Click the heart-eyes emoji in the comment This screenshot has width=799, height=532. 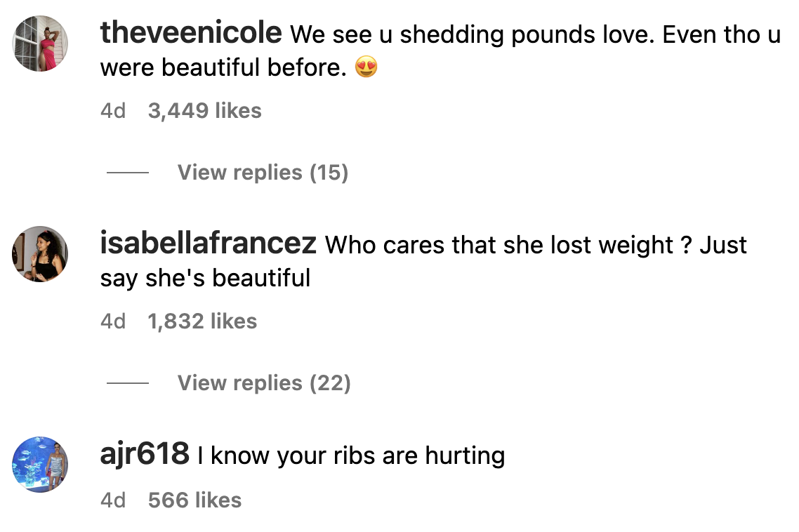pos(367,67)
